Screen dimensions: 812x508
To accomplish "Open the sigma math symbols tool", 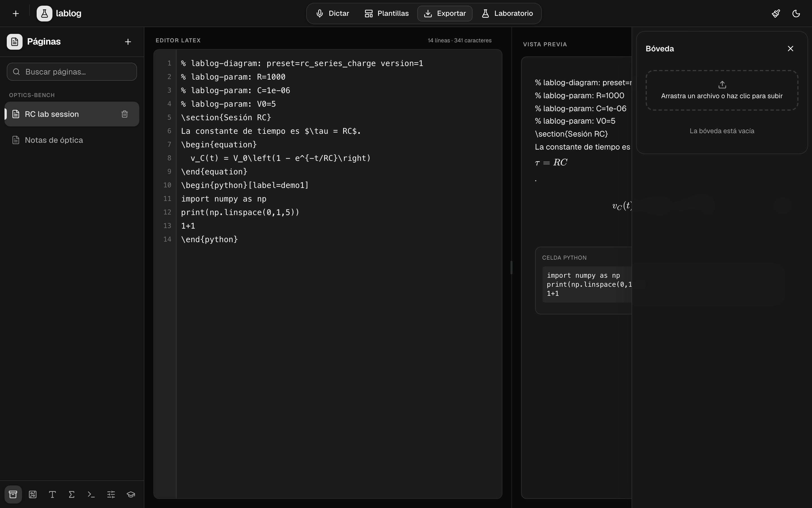I will coord(71,494).
